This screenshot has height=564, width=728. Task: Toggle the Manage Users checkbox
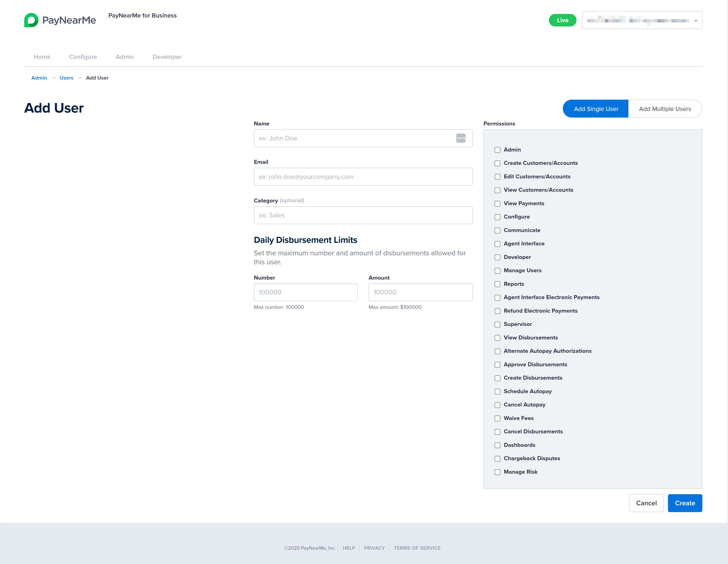tap(497, 271)
